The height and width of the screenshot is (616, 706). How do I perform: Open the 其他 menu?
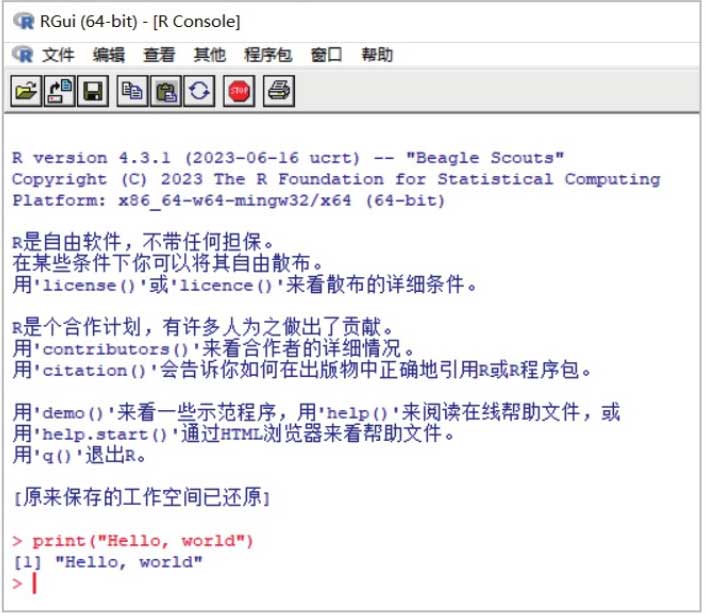209,55
